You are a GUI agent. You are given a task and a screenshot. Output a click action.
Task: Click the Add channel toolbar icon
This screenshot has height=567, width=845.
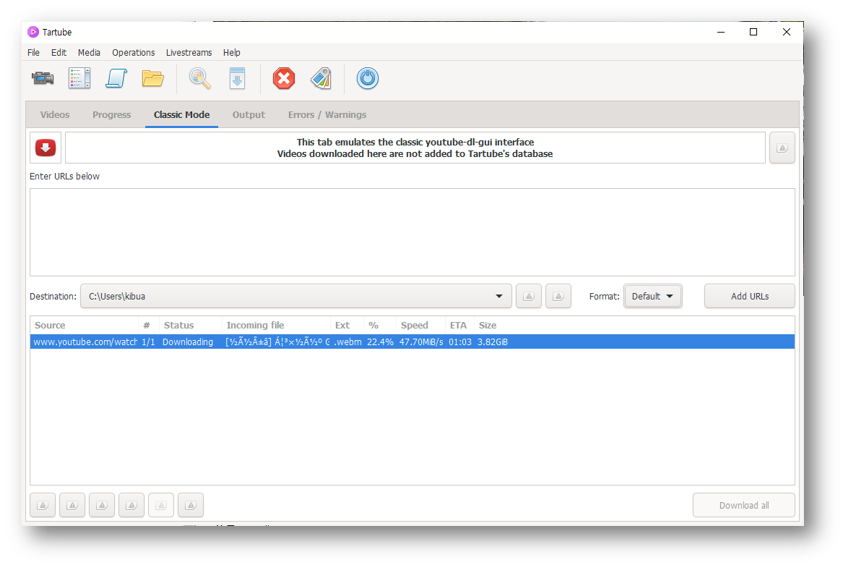79,79
